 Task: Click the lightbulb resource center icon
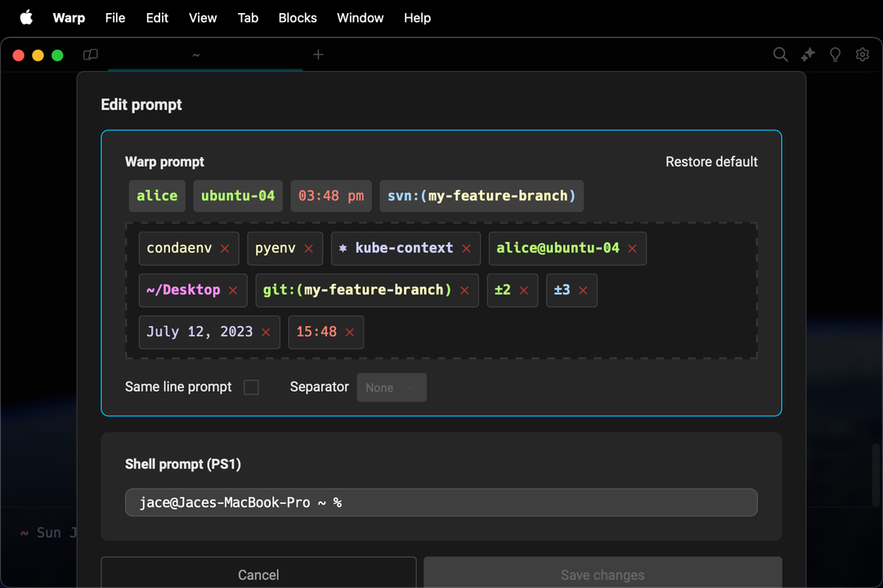tap(835, 55)
